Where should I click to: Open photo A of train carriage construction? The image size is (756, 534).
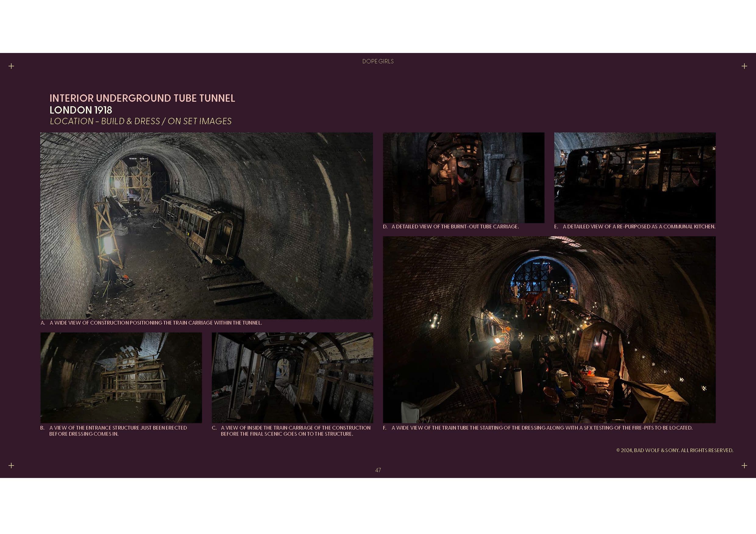(x=207, y=225)
